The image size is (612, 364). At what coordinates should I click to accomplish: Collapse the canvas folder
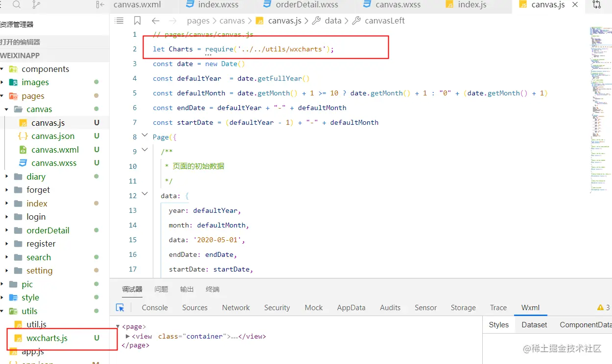[x=7, y=109]
